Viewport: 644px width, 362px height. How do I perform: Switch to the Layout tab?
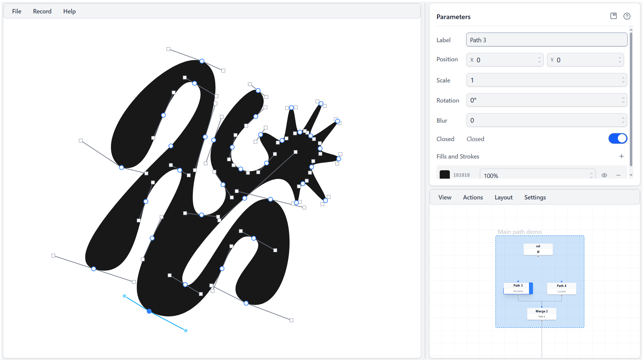coord(503,197)
